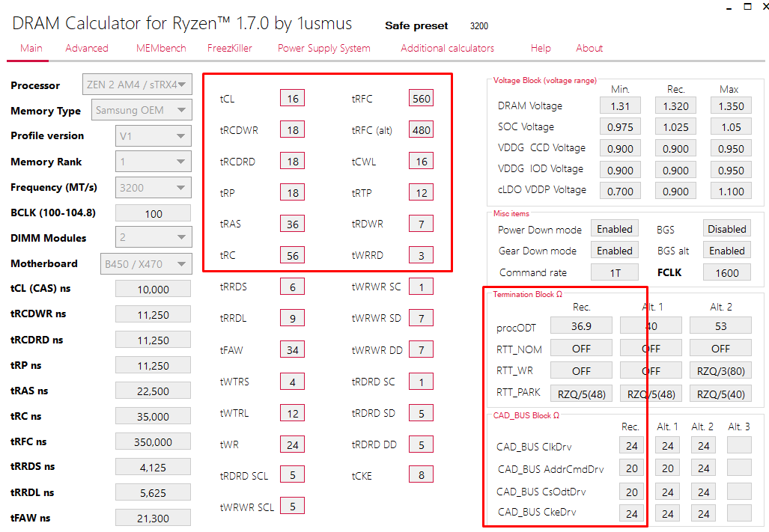Click the tWTRS value 4

coord(292,381)
